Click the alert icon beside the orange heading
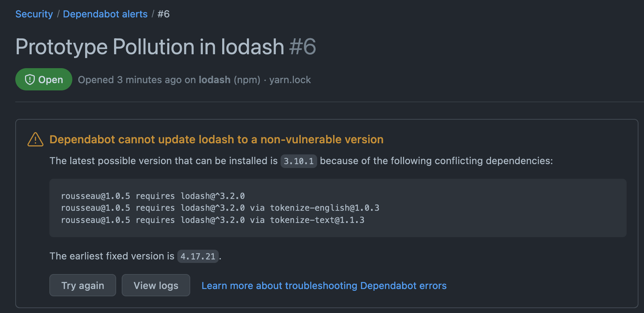644x313 pixels. tap(35, 139)
